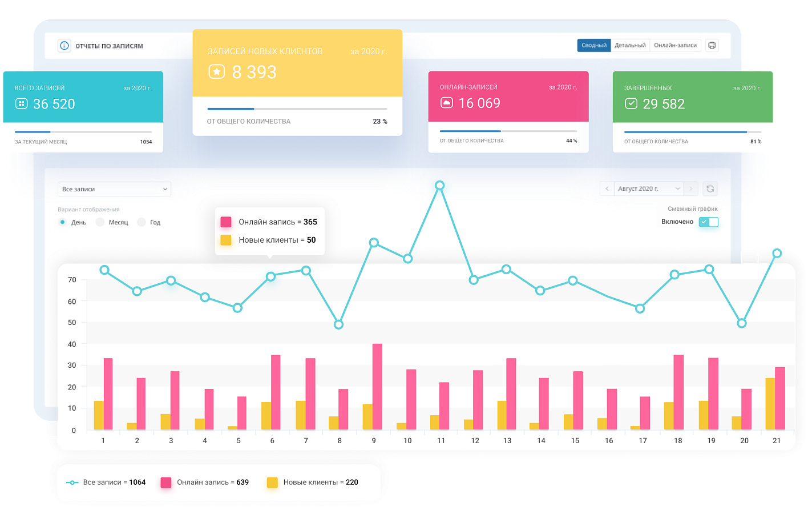This screenshot has width=812, height=514.
Task: Click the 16 069 online records value
Action: (x=479, y=103)
